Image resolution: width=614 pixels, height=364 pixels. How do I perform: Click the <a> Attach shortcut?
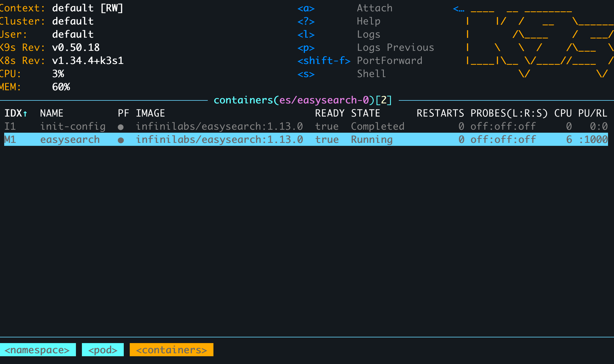tap(306, 8)
